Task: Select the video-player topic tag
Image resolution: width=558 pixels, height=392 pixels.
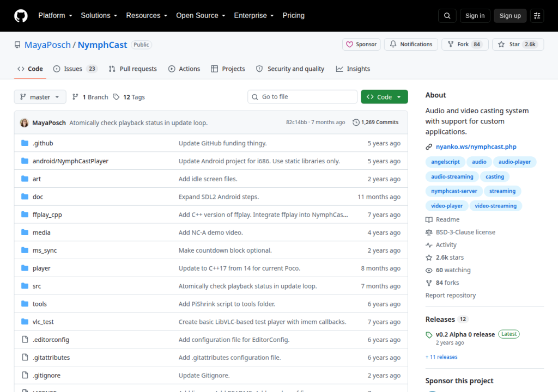Action: [x=447, y=206]
